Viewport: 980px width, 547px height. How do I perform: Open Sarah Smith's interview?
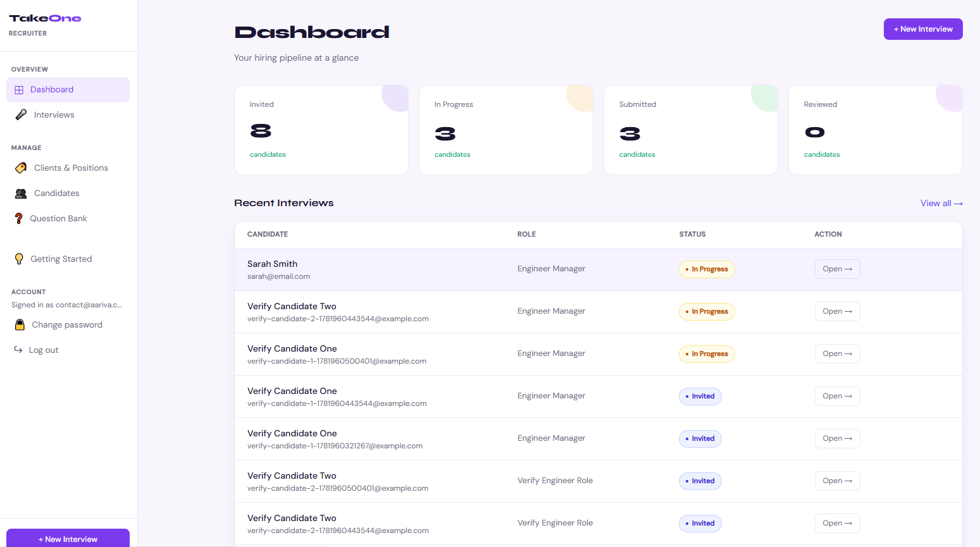click(x=837, y=269)
